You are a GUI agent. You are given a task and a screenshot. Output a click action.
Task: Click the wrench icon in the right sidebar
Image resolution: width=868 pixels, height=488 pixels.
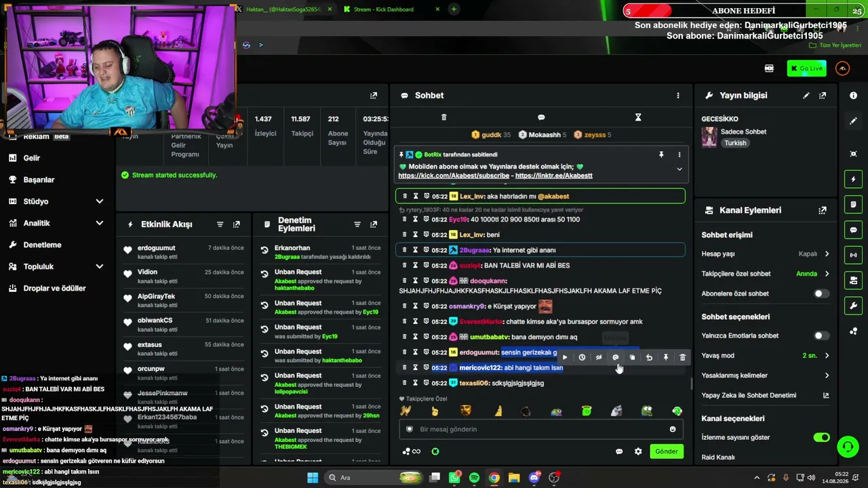coord(853,306)
